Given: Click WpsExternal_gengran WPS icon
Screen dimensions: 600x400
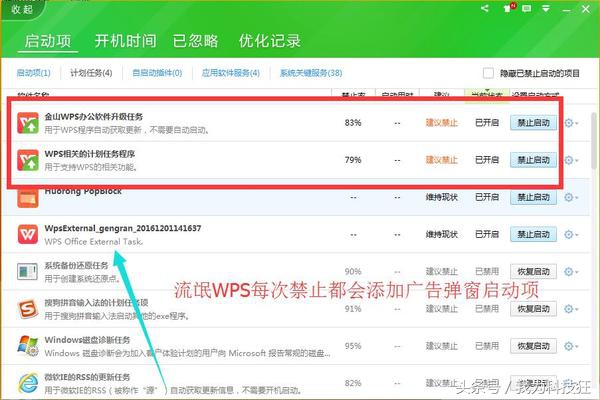Looking at the screenshot, I should coord(28,234).
